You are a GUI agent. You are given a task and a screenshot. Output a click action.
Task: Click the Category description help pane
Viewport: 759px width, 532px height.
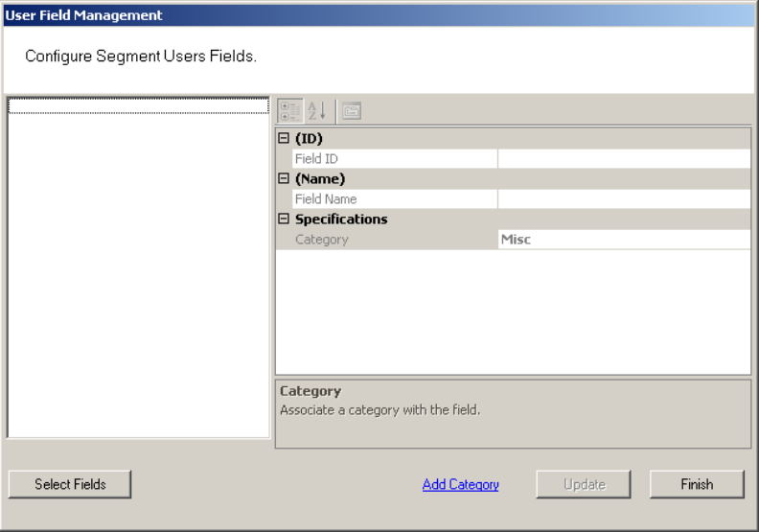(x=513, y=414)
